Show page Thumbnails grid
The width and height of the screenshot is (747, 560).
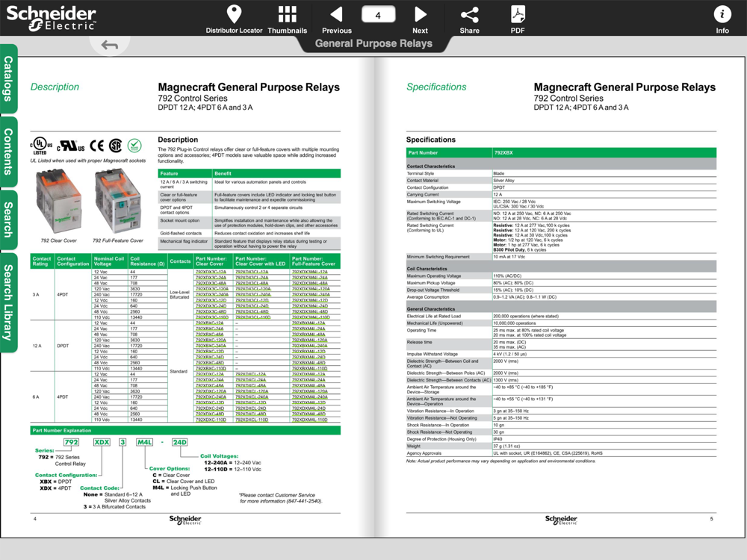pos(288,14)
